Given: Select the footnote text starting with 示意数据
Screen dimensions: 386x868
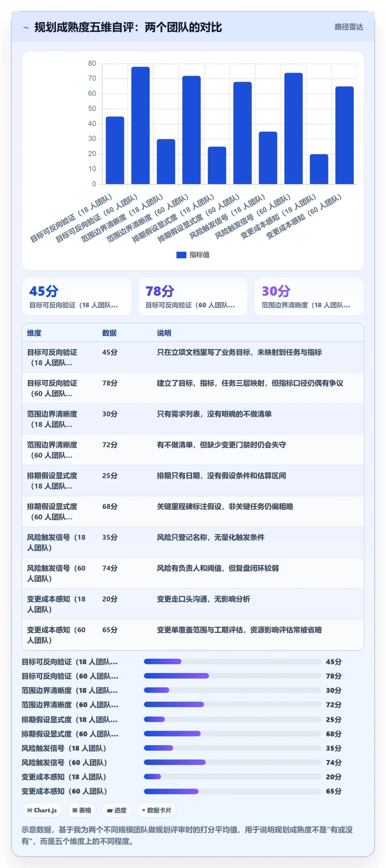Looking at the screenshot, I should (x=187, y=835).
